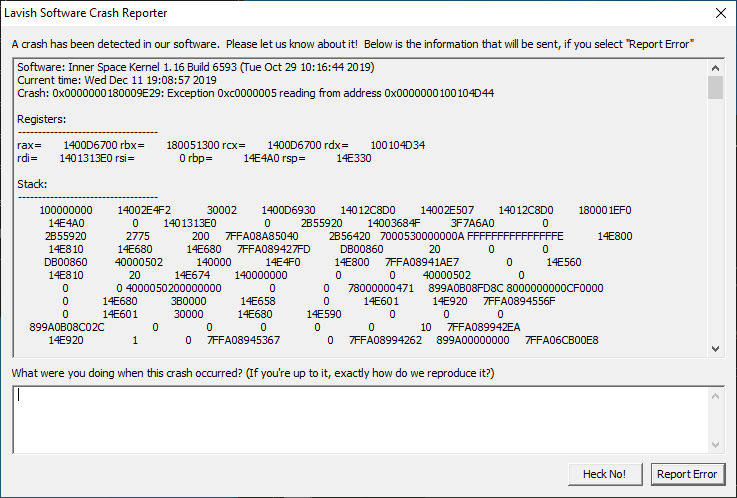Click stack value 14003684F

[394, 223]
